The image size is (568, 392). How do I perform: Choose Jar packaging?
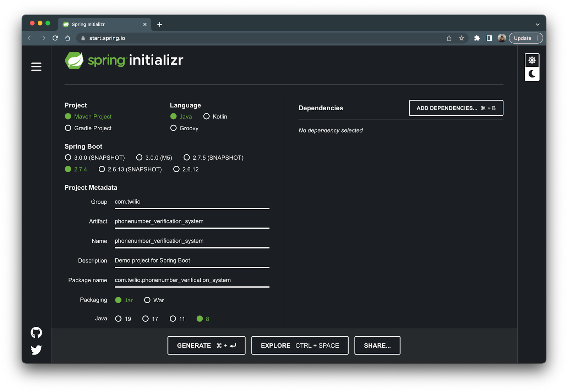(124, 300)
